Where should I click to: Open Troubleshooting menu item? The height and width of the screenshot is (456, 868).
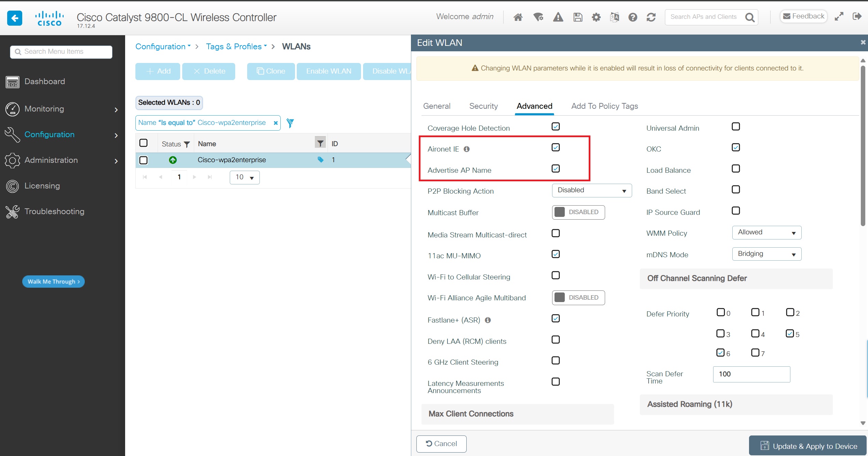[x=54, y=211]
